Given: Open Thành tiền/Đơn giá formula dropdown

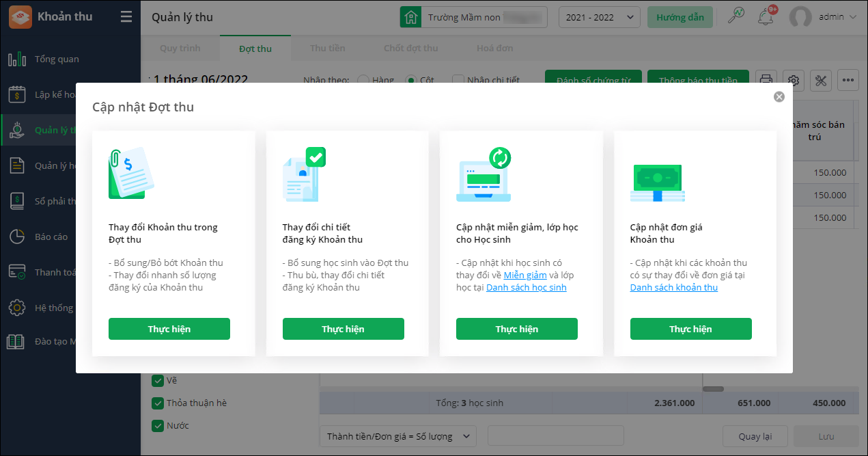Looking at the screenshot, I should 398,436.
